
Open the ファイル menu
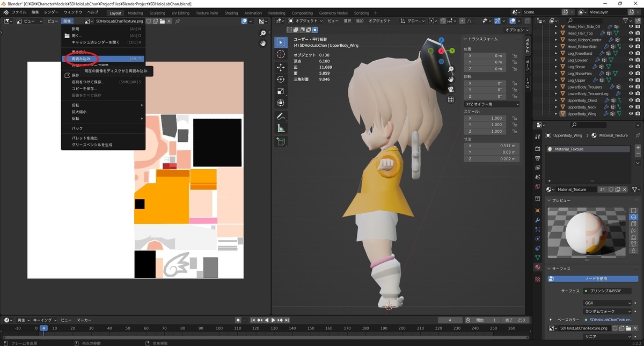[19, 12]
